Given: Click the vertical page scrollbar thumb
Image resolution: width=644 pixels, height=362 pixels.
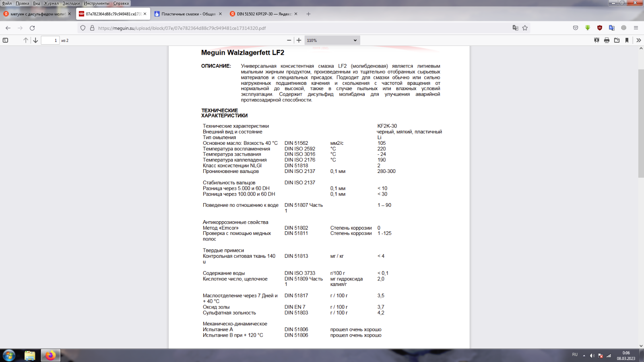Looking at the screenshot, I should (641, 123).
